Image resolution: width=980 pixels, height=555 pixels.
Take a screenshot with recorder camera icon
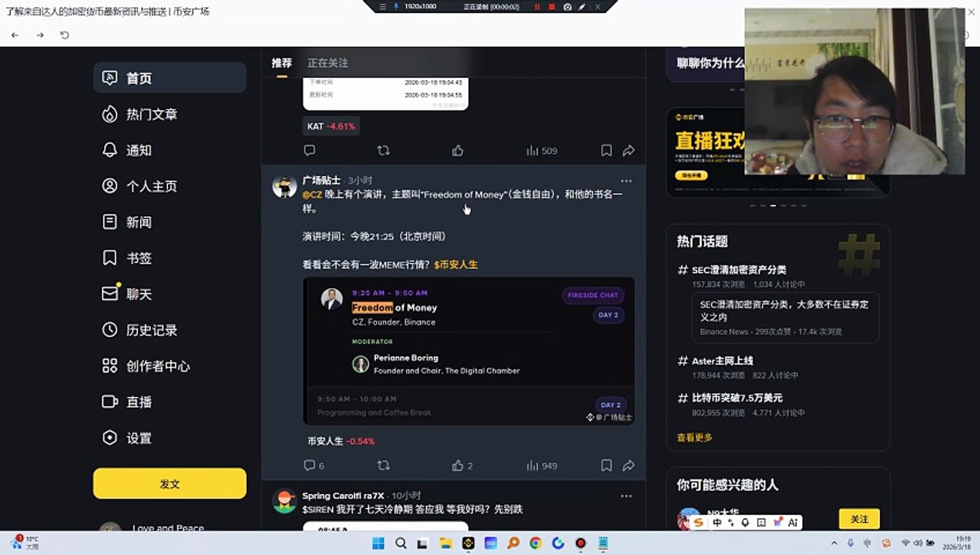tap(568, 6)
